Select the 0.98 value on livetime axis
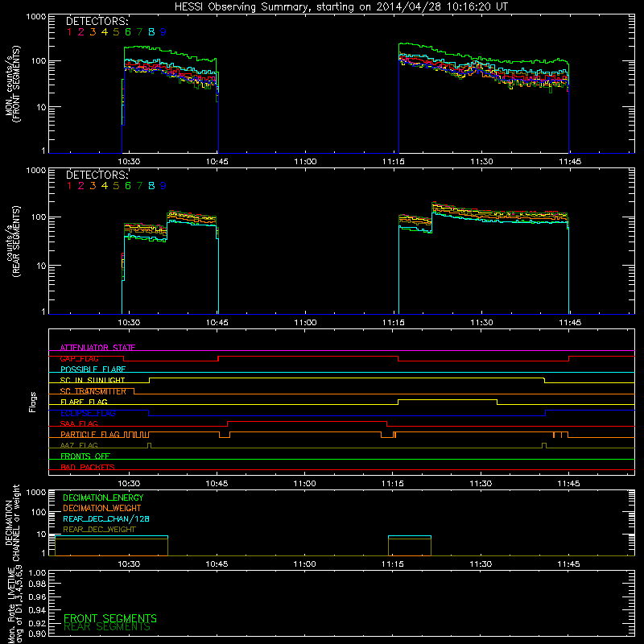 pyautogui.click(x=37, y=584)
